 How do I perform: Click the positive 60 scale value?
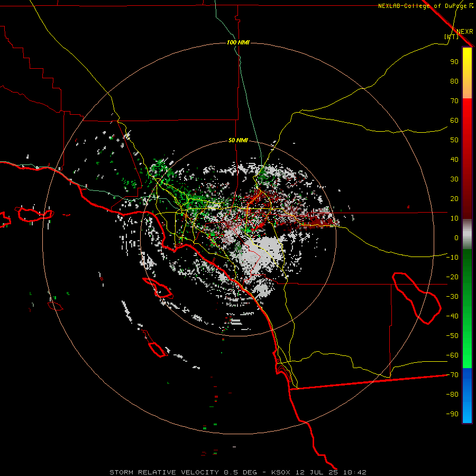[x=454, y=120]
